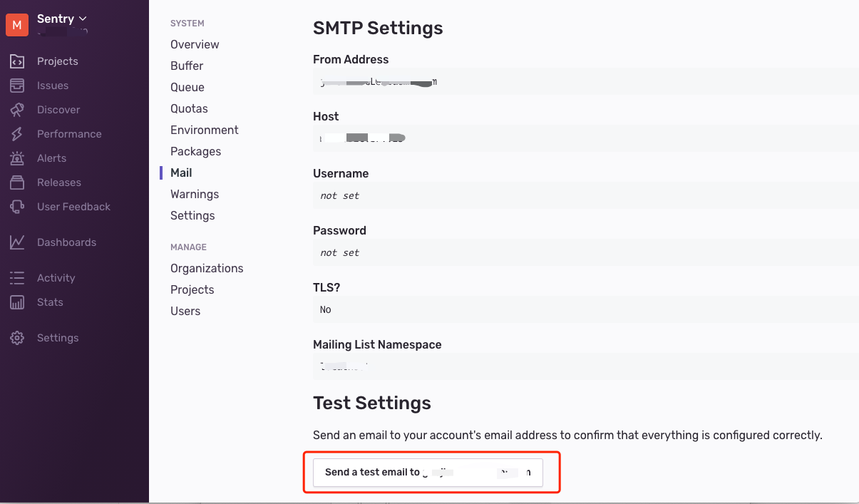
Task: Send a test email button
Action: 428,472
